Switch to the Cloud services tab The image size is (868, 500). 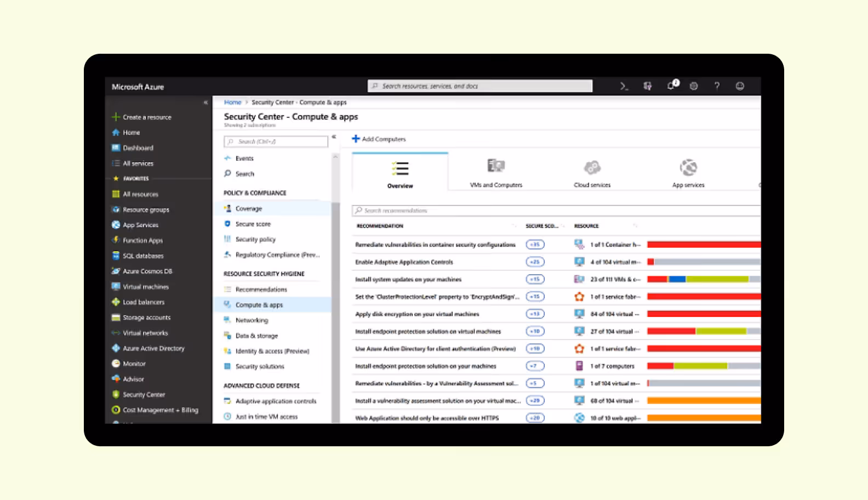592,172
